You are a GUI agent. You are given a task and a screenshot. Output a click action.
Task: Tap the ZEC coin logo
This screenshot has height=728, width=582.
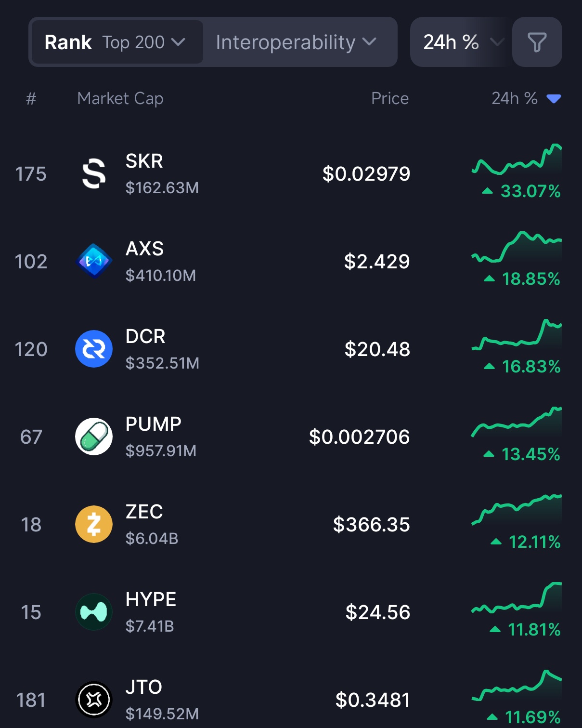pyautogui.click(x=94, y=524)
